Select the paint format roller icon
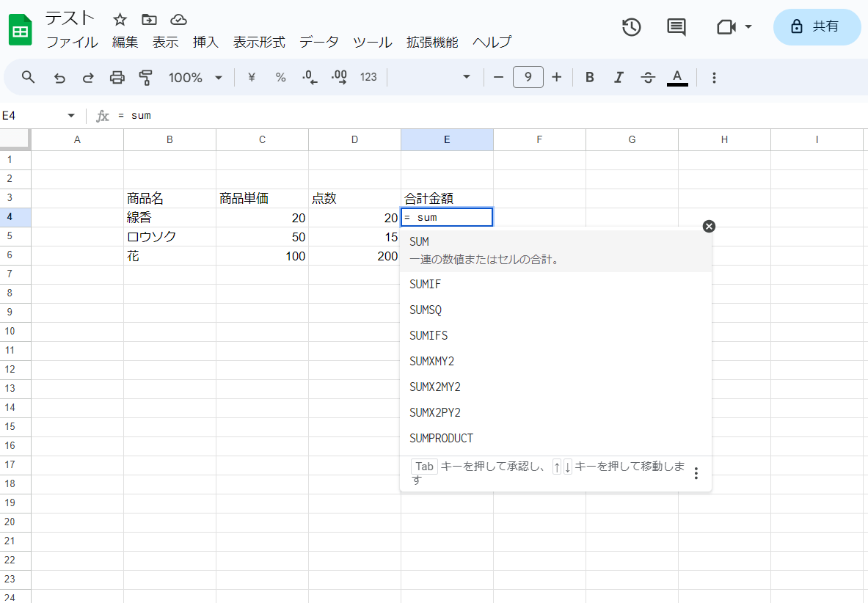 coord(145,77)
